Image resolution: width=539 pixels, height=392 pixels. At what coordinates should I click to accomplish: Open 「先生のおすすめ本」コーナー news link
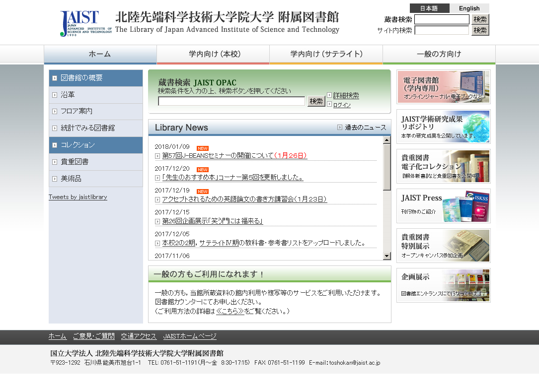coord(232,178)
